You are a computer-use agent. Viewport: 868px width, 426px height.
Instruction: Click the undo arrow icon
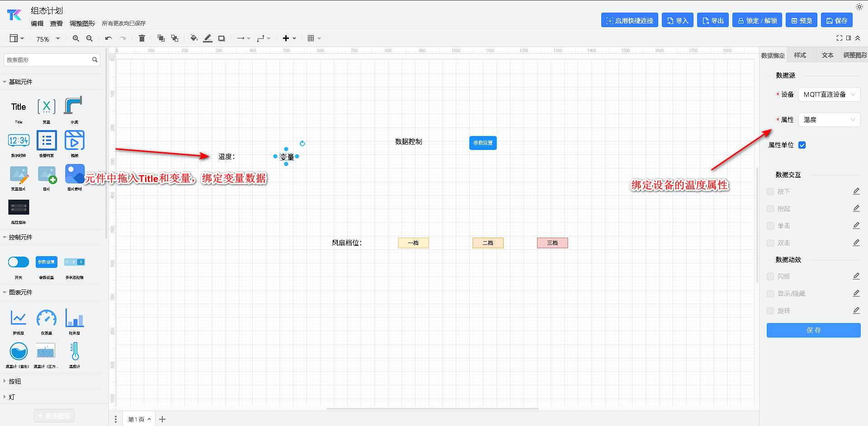point(108,38)
